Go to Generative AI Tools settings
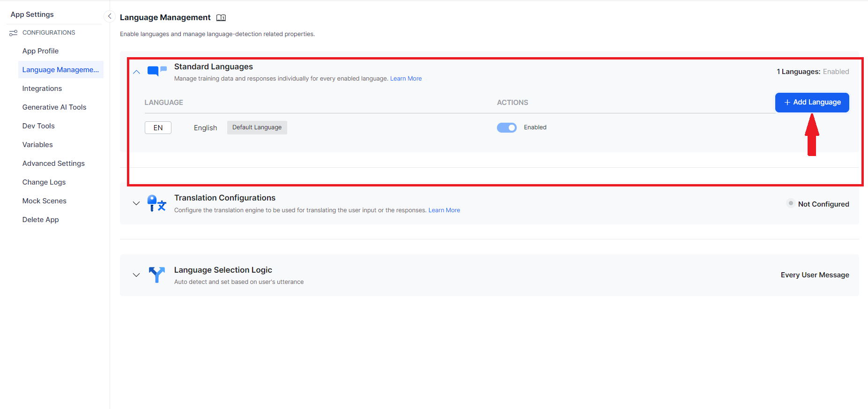This screenshot has height=409, width=868. (54, 107)
